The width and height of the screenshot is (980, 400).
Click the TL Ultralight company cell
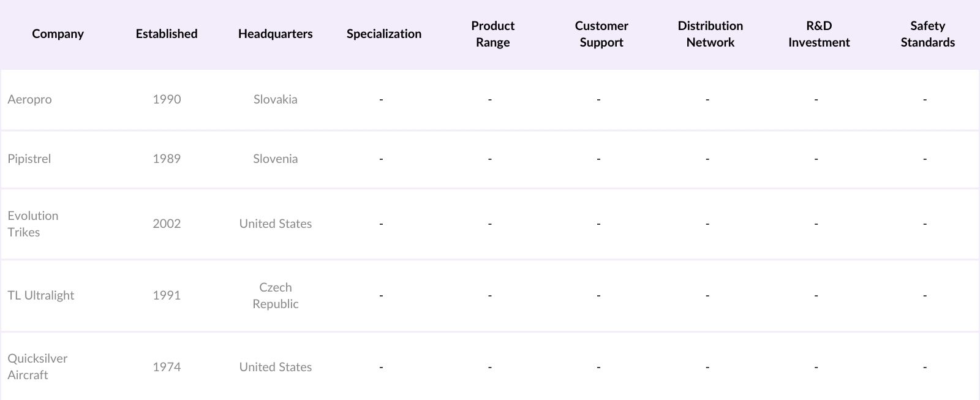pyautogui.click(x=40, y=295)
